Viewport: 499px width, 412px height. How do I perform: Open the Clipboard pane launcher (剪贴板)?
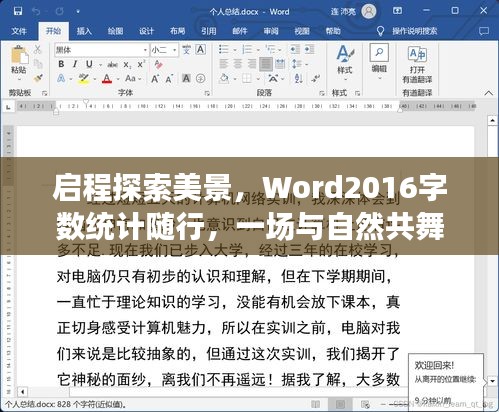coord(45,93)
